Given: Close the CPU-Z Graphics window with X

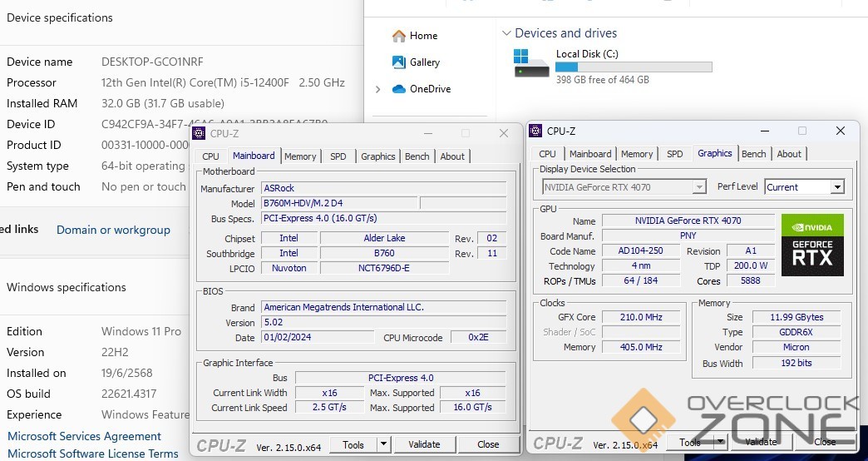Looking at the screenshot, I should [841, 131].
